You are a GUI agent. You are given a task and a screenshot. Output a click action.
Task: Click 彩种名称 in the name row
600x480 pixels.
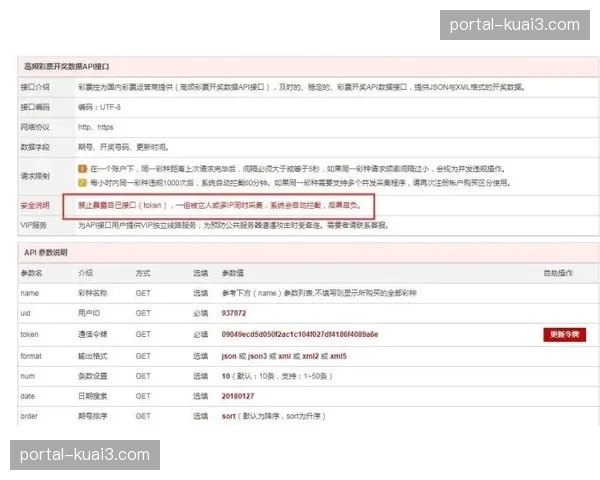[93, 293]
